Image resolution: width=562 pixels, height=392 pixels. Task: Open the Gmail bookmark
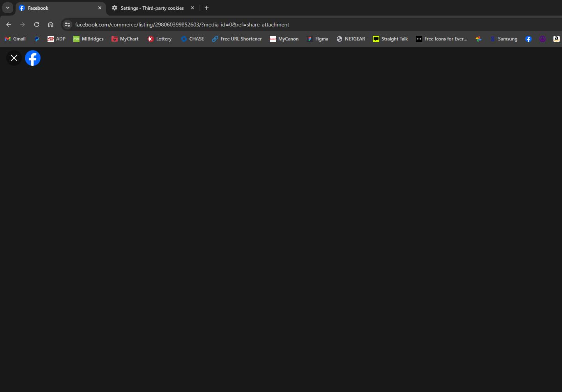15,39
